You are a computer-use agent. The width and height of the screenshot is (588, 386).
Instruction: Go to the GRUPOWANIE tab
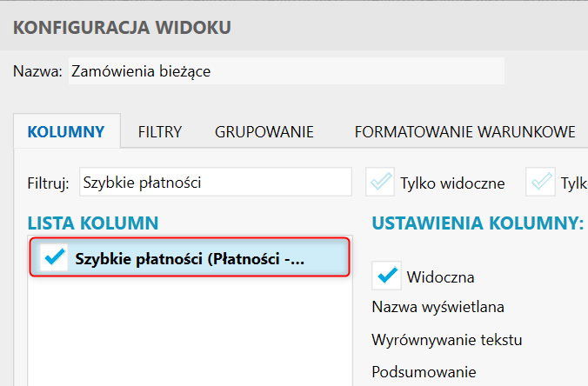[x=264, y=132]
